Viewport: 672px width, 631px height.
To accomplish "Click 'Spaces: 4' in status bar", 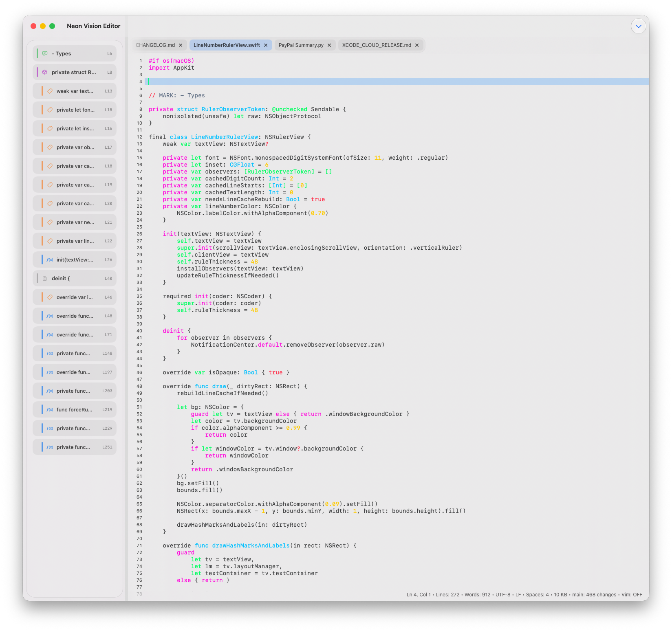I will point(538,595).
